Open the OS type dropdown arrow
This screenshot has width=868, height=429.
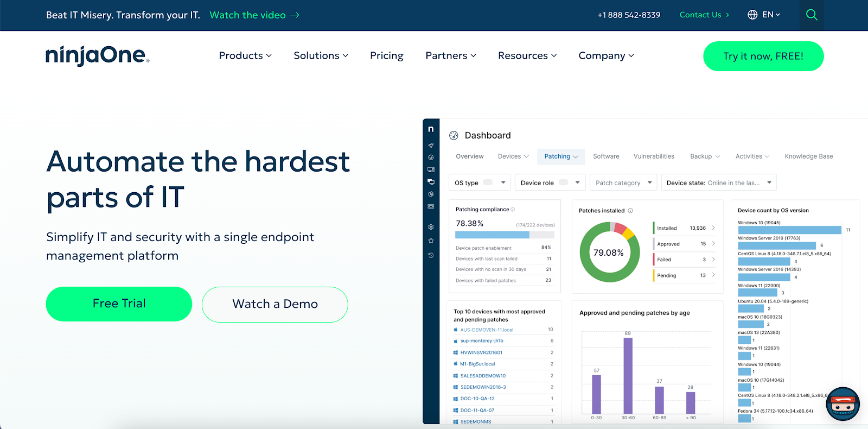tap(503, 182)
